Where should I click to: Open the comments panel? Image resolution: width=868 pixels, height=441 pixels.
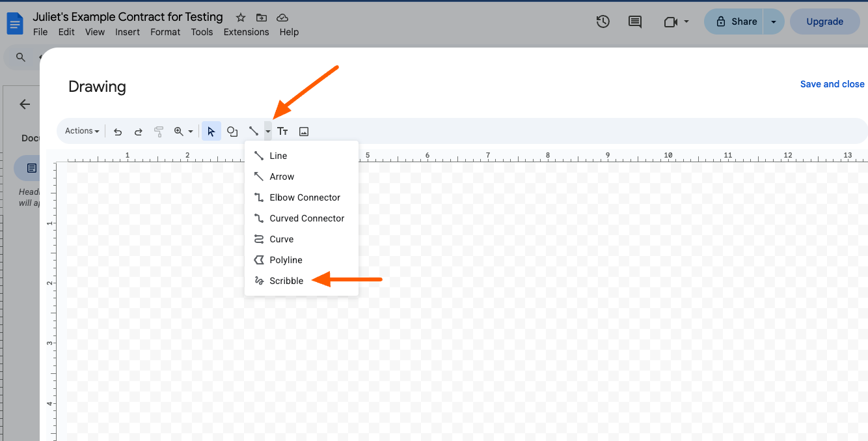634,21
